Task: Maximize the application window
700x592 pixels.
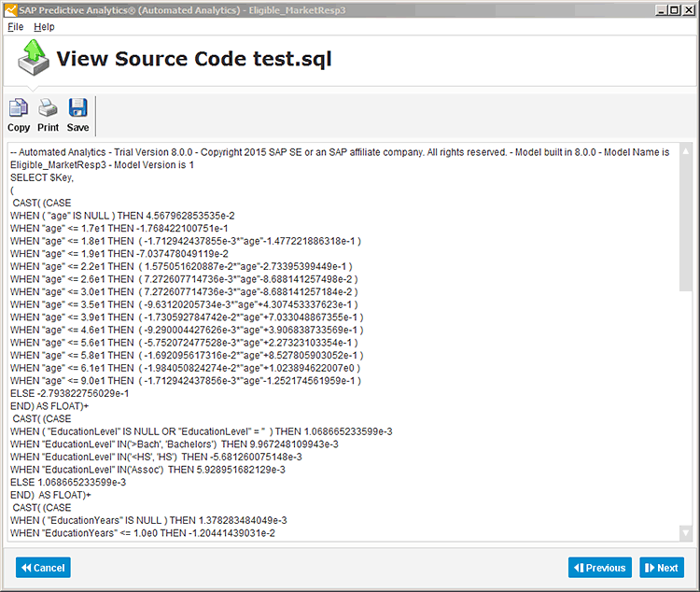Action: point(675,10)
